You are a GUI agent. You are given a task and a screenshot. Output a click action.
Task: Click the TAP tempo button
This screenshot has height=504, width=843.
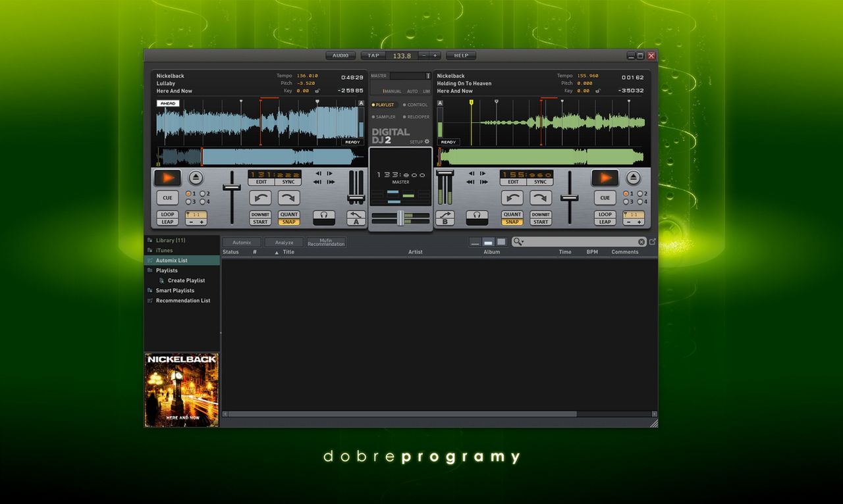pyautogui.click(x=373, y=55)
